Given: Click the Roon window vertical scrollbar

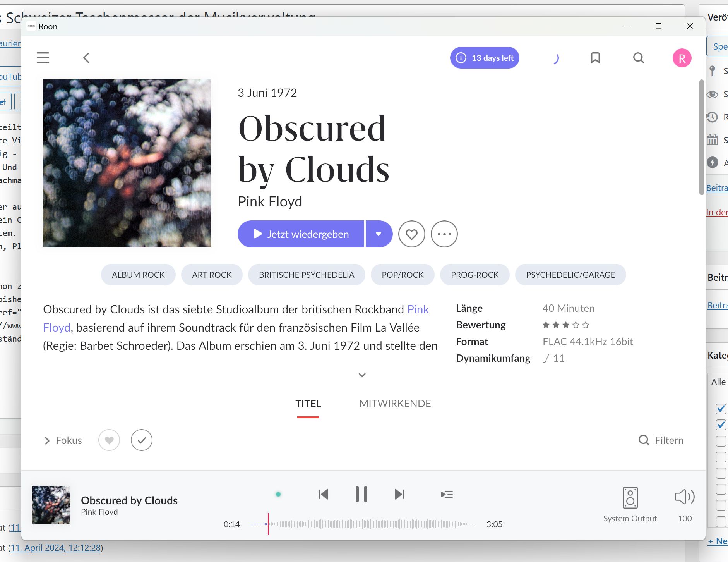Looking at the screenshot, I should tap(701, 137).
